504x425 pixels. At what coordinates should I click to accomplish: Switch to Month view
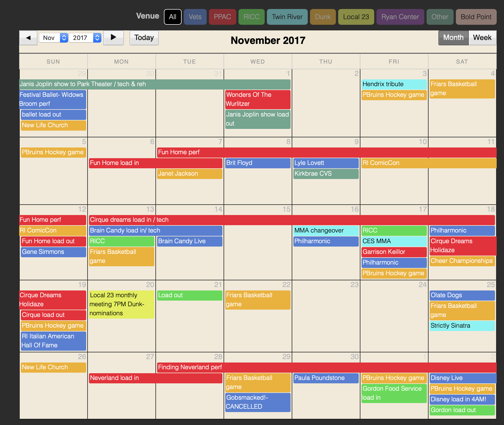point(453,38)
